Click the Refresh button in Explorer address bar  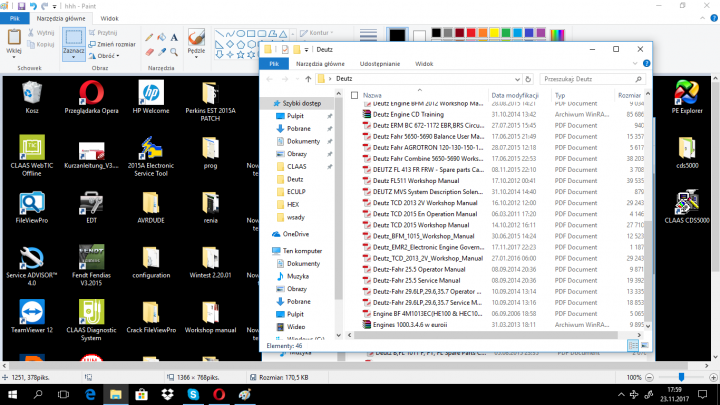(x=526, y=77)
